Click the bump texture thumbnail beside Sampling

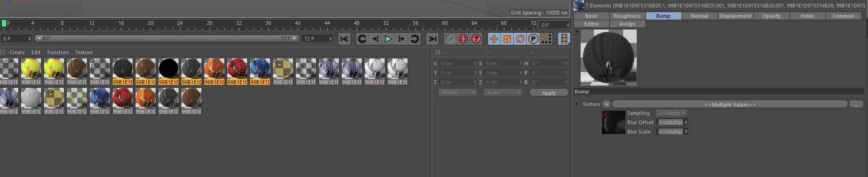[613, 122]
